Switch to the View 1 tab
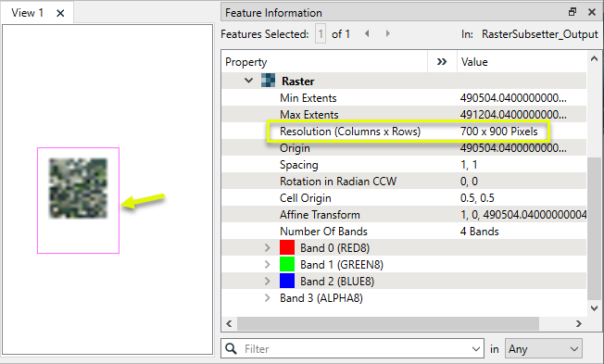604x364 pixels. (x=28, y=13)
